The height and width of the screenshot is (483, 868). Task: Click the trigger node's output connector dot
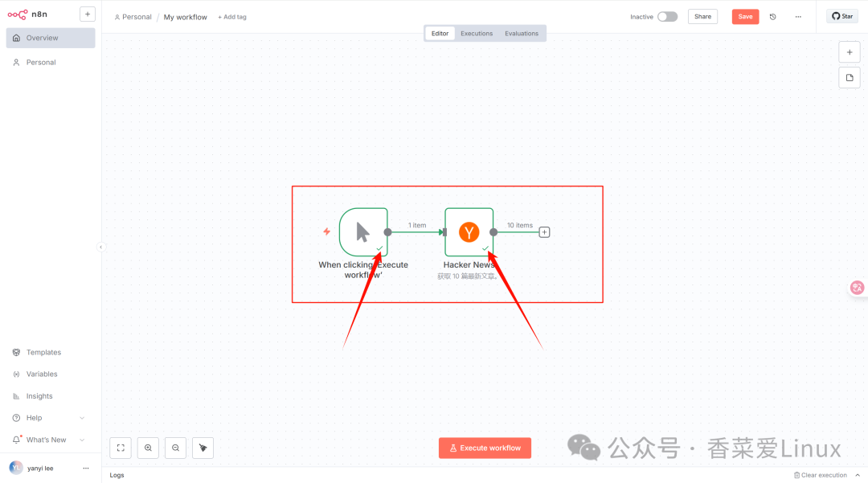[x=388, y=232]
